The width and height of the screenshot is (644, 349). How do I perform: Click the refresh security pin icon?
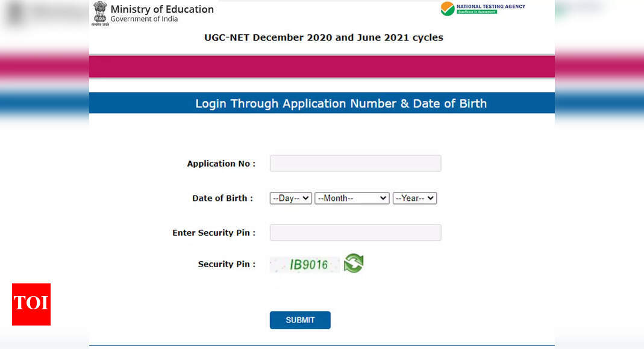tap(354, 264)
